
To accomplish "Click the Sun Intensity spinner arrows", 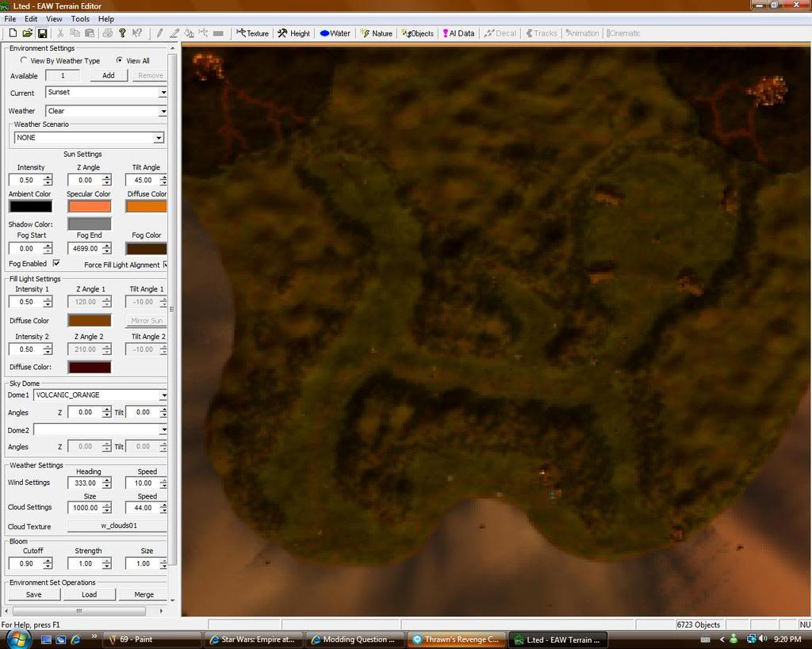I will [48, 180].
